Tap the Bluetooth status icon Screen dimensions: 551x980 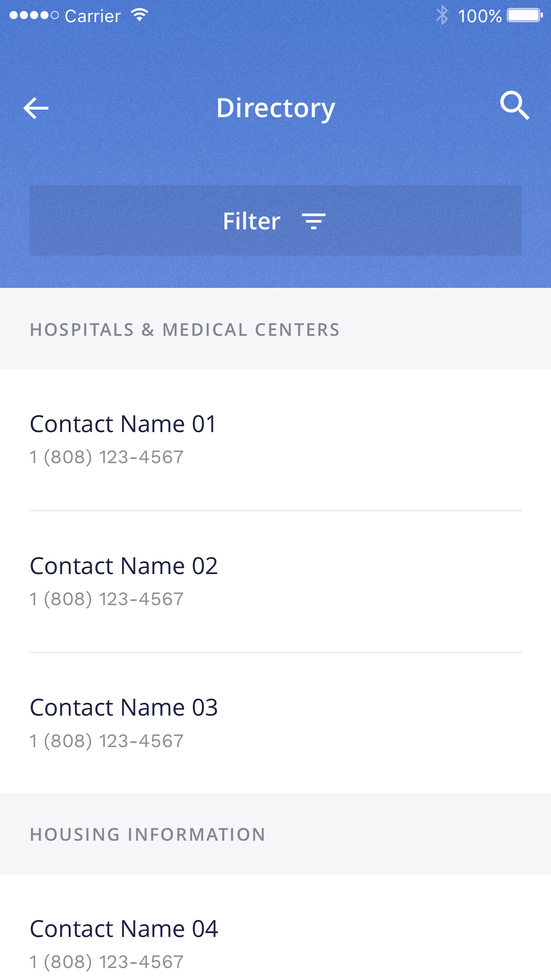coord(442,16)
